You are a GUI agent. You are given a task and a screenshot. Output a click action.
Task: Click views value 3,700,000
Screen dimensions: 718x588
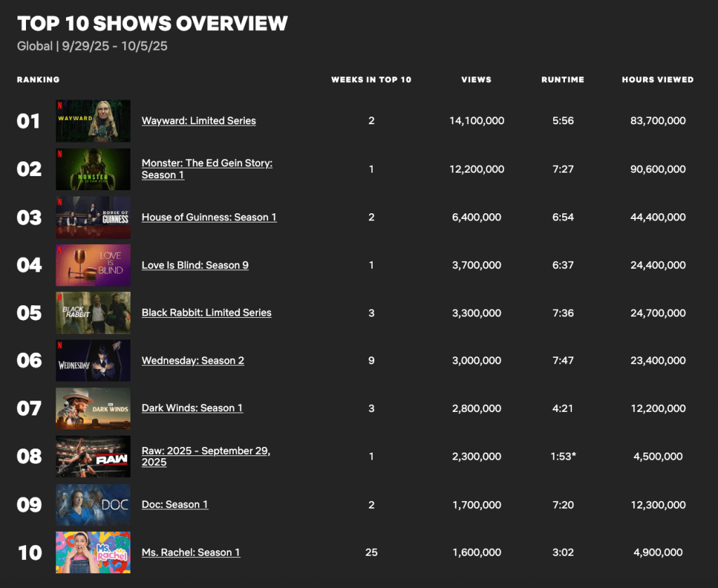[477, 265]
